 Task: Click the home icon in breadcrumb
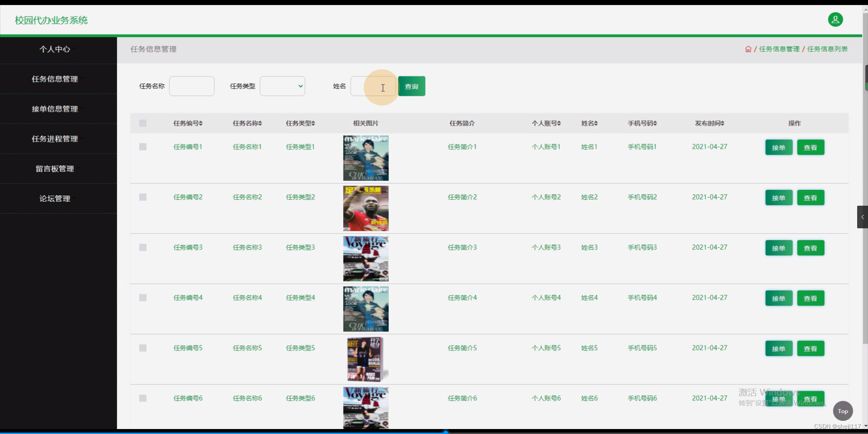(x=748, y=49)
